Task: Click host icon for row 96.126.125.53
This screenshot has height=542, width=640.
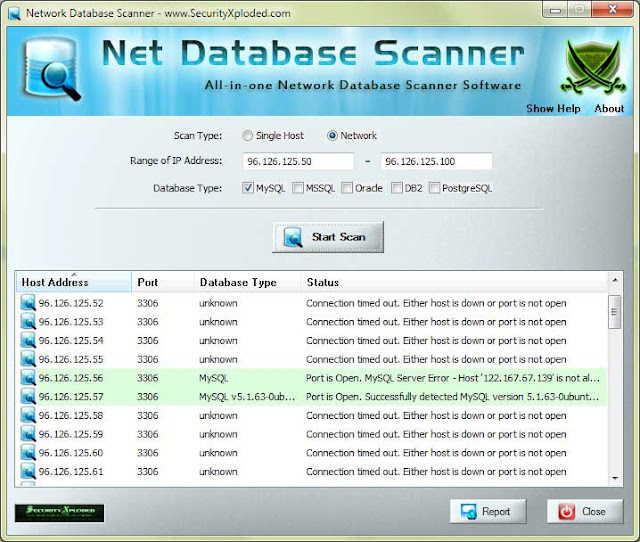Action: pos(28,322)
